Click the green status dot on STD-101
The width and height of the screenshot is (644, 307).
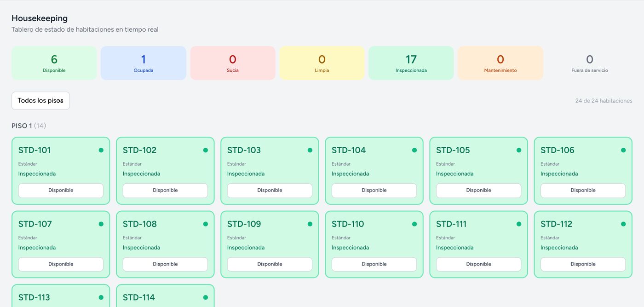[101, 150]
